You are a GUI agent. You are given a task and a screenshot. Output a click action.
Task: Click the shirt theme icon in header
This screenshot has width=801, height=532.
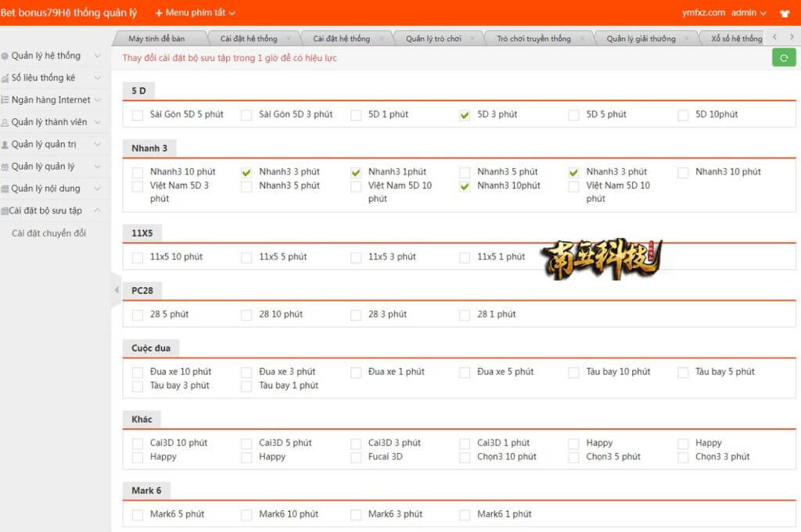pos(785,13)
